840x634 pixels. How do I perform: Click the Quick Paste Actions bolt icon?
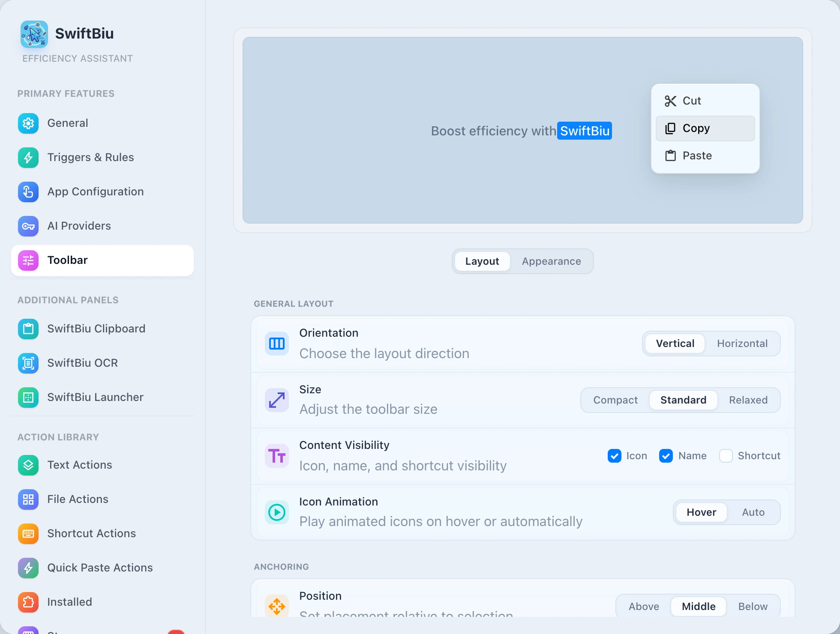(28, 568)
